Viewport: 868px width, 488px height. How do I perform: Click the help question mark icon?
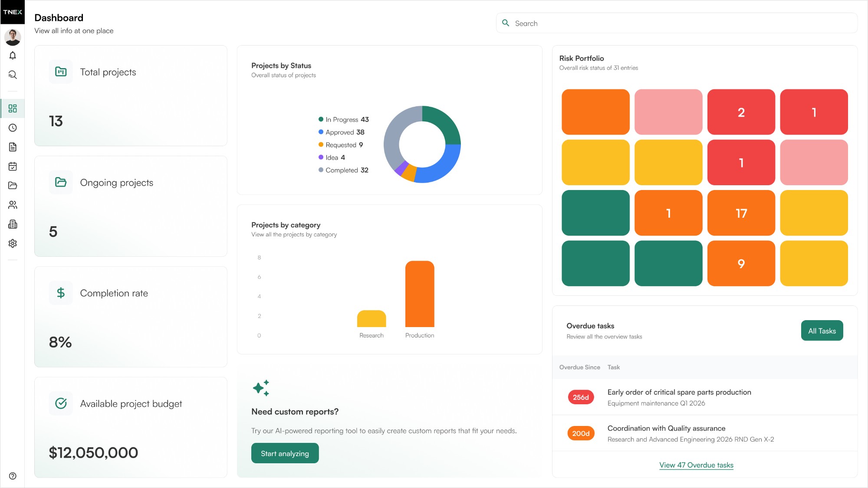[13, 476]
